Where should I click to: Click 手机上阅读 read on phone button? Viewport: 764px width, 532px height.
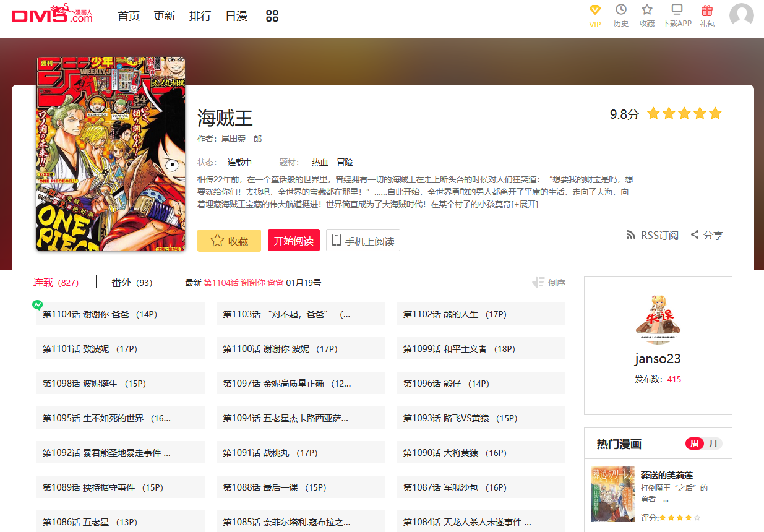363,241
